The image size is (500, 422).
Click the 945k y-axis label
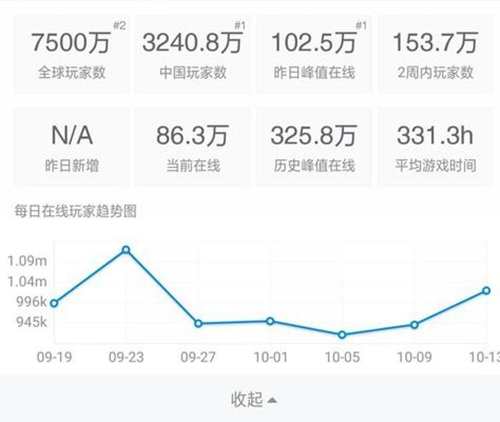coord(32,322)
